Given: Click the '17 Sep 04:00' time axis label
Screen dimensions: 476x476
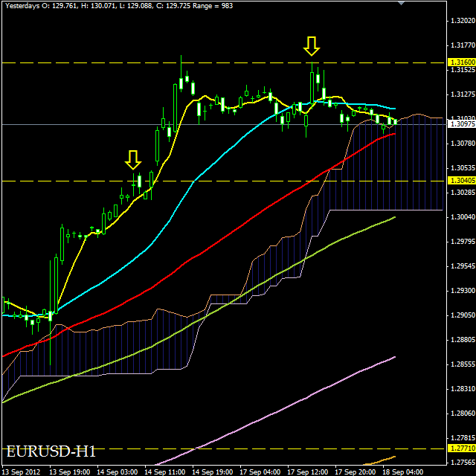Looking at the screenshot, I should [x=260, y=472].
